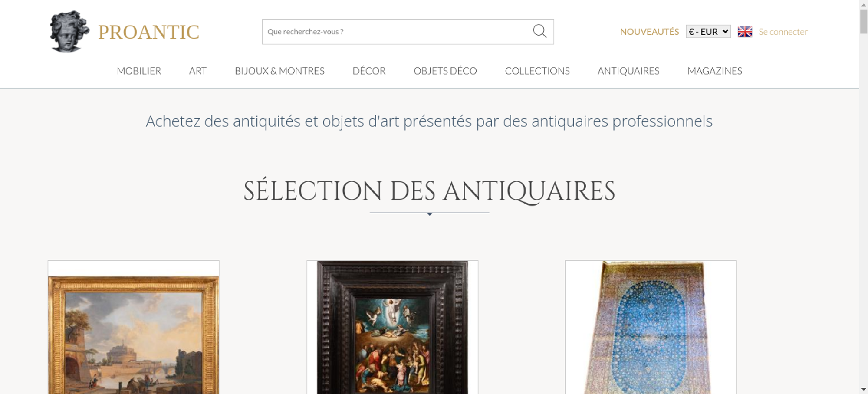The image size is (868, 394).
Task: Focus the 'Que recherchez-vous ?' search field
Action: click(397, 32)
